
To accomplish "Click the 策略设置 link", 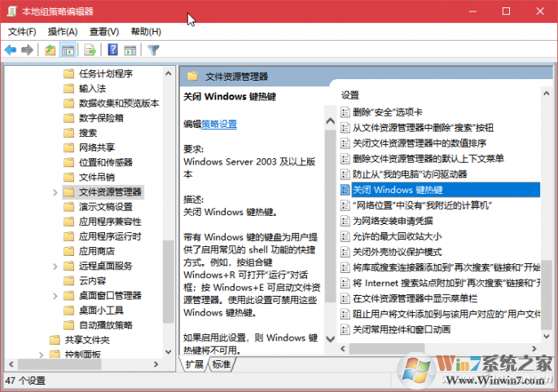I will 219,124.
